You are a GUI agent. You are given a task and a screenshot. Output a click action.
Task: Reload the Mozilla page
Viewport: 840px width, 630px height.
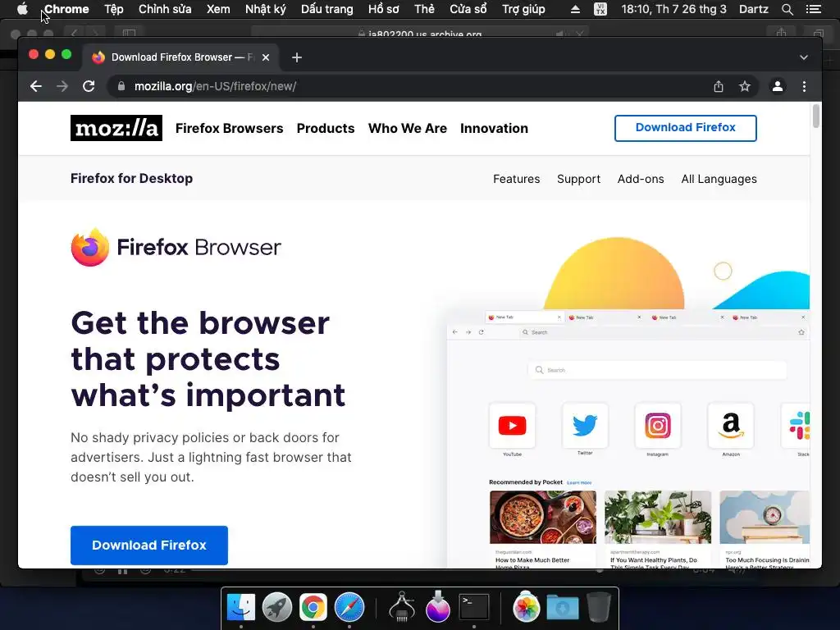click(x=89, y=86)
